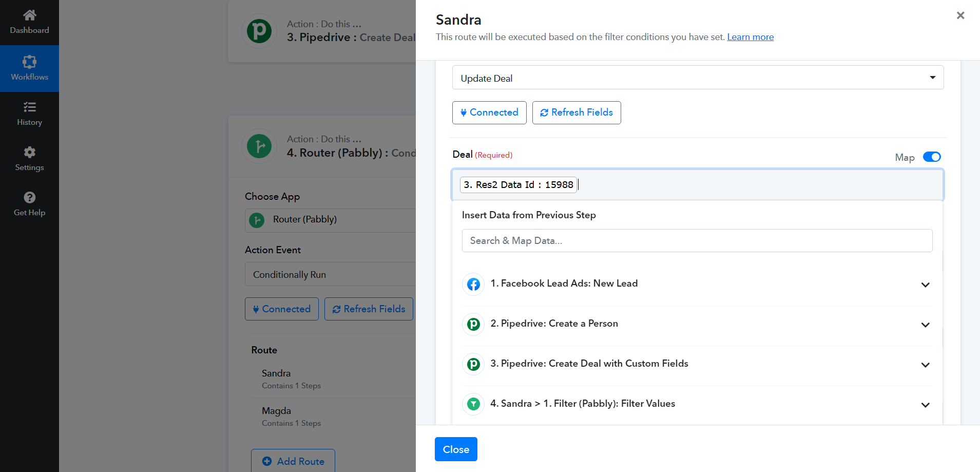Select the '3. Res2 Data Id : 15988' tag

[x=518, y=184]
